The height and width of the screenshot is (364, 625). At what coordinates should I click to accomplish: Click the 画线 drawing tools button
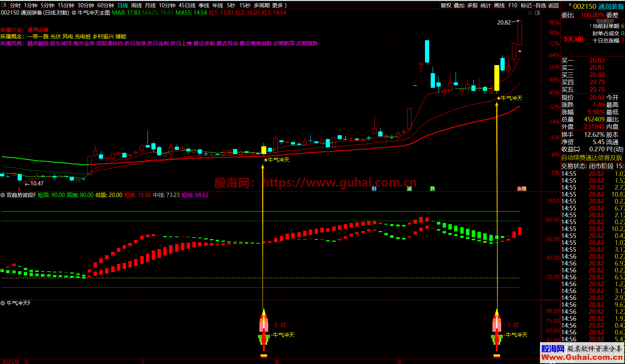(499, 5)
